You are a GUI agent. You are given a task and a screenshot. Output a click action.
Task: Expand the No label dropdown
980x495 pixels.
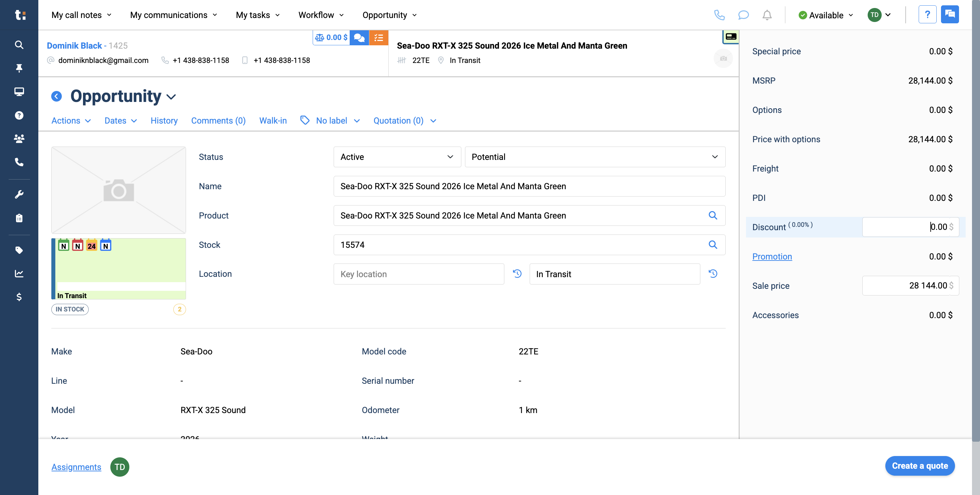point(331,121)
